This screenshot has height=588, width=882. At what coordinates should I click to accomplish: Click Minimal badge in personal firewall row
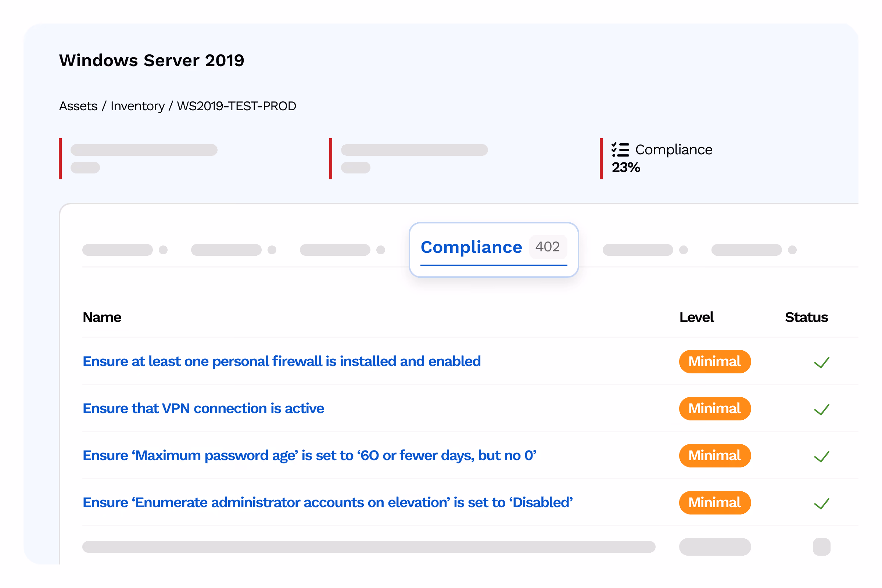715,362
